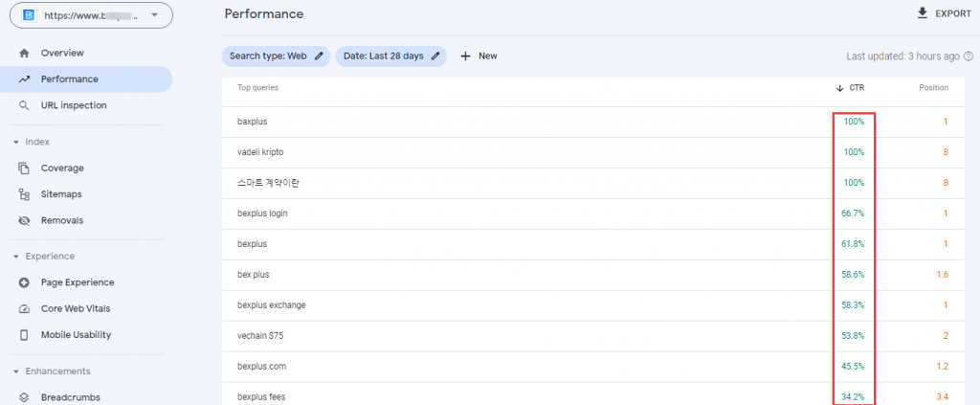Click pencil icon on Date filter
Image resolution: width=980 pixels, height=405 pixels.
pyautogui.click(x=435, y=56)
